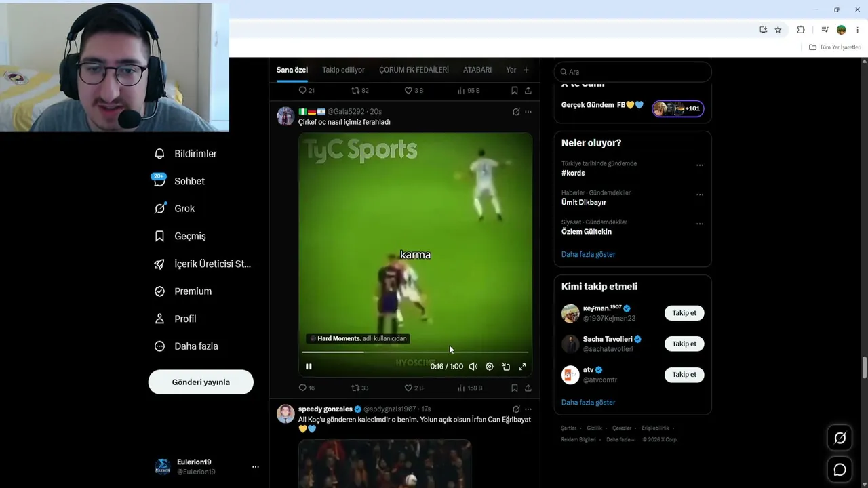The width and height of the screenshot is (868, 488).
Task: Mute the video volume
Action: [x=473, y=367]
